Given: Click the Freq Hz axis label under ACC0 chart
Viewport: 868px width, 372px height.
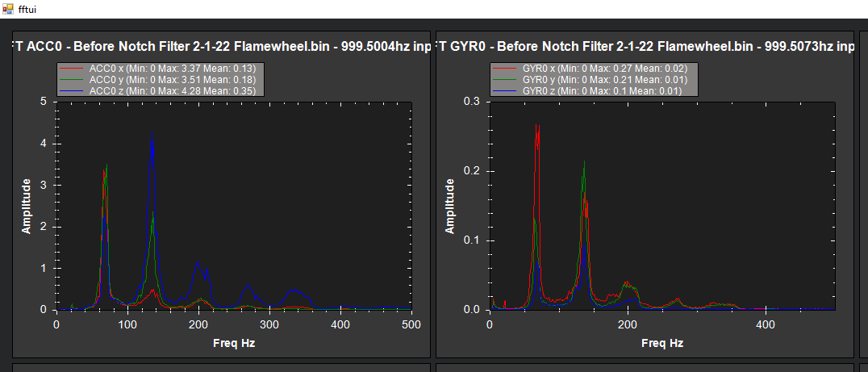Looking at the screenshot, I should point(234,343).
